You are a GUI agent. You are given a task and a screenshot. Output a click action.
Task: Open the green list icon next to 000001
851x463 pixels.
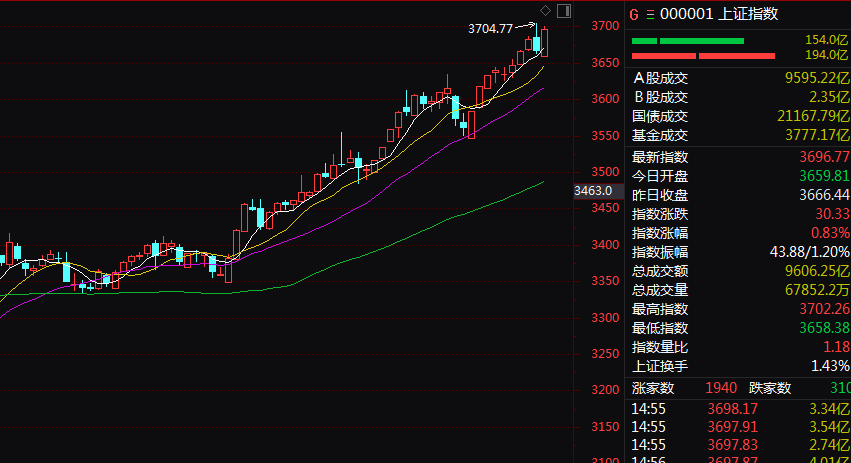[x=649, y=14]
